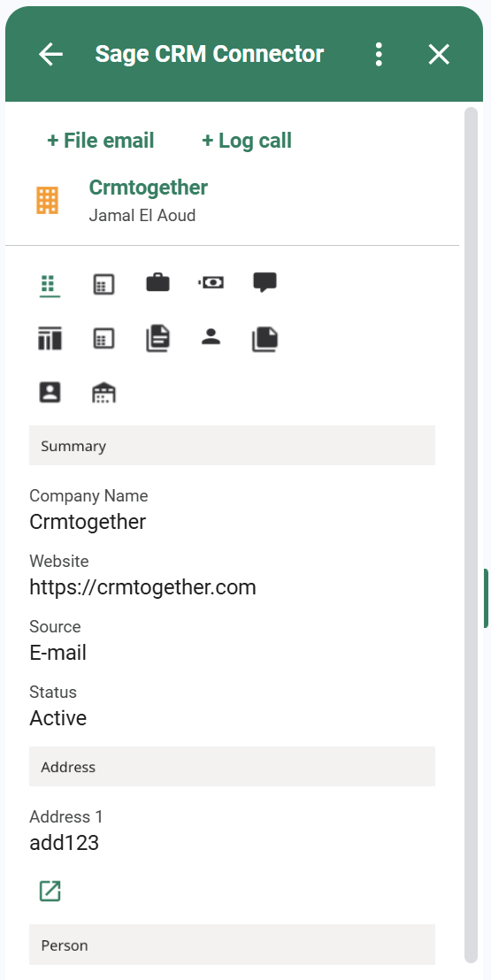Click the orange company building icon
The width and height of the screenshot is (491, 980).
[48, 200]
